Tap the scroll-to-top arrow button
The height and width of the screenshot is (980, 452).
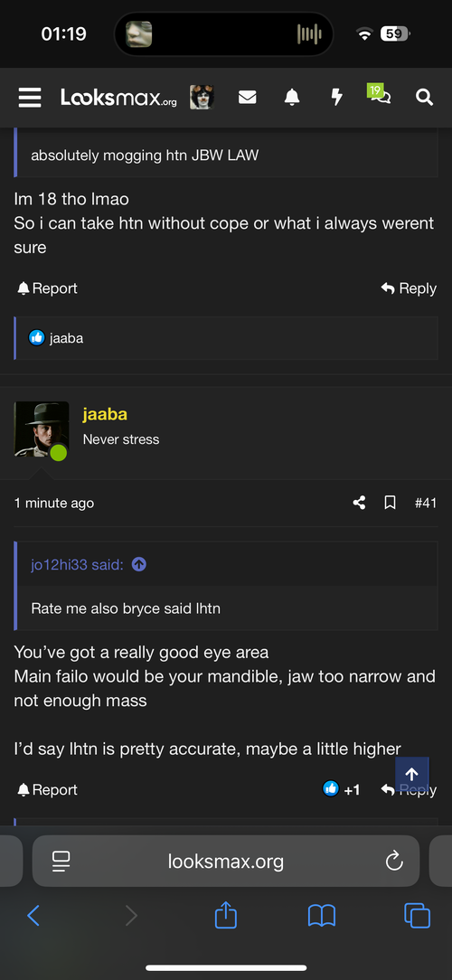[x=412, y=775]
